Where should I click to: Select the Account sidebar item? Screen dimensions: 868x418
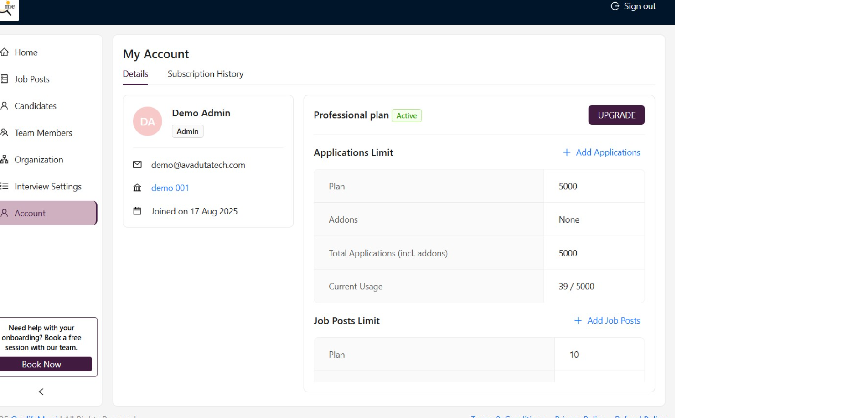click(x=30, y=213)
